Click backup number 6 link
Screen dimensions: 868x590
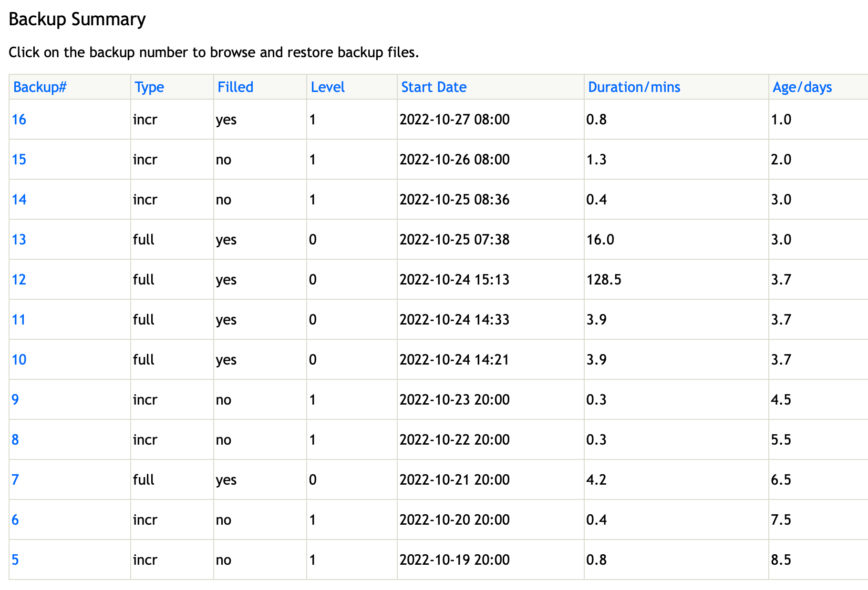click(x=15, y=520)
